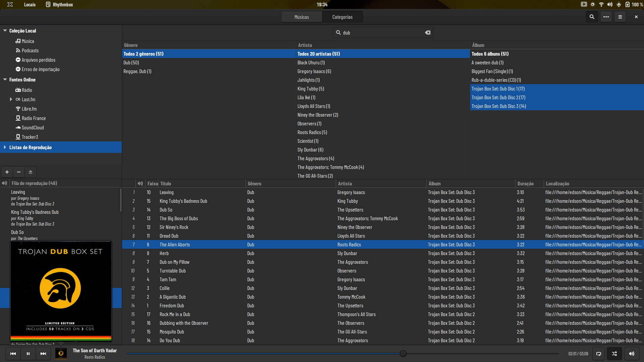Select track Mosquito Dub
The height and width of the screenshot is (362, 644).
pos(382,332)
